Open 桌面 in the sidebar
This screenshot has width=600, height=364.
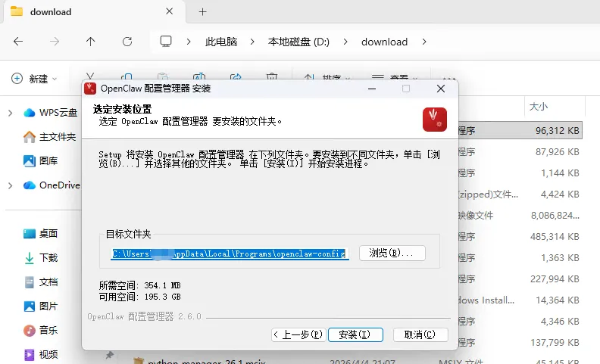[x=41, y=233]
